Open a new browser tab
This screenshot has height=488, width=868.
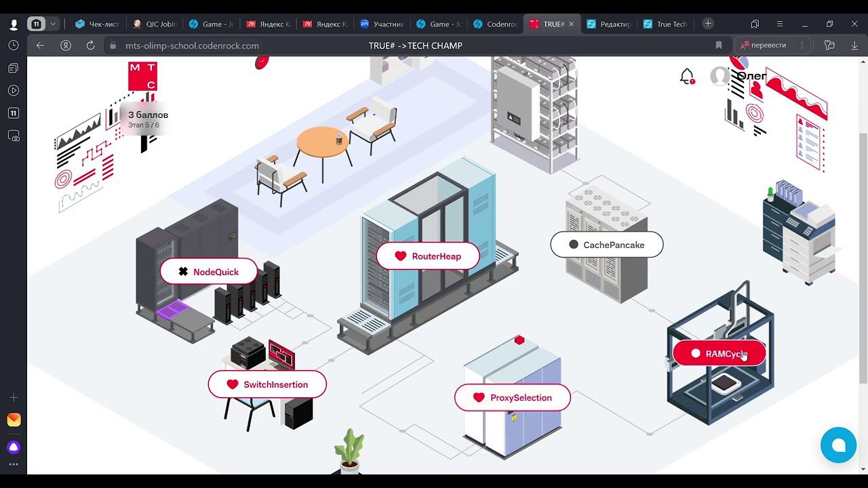[708, 24]
